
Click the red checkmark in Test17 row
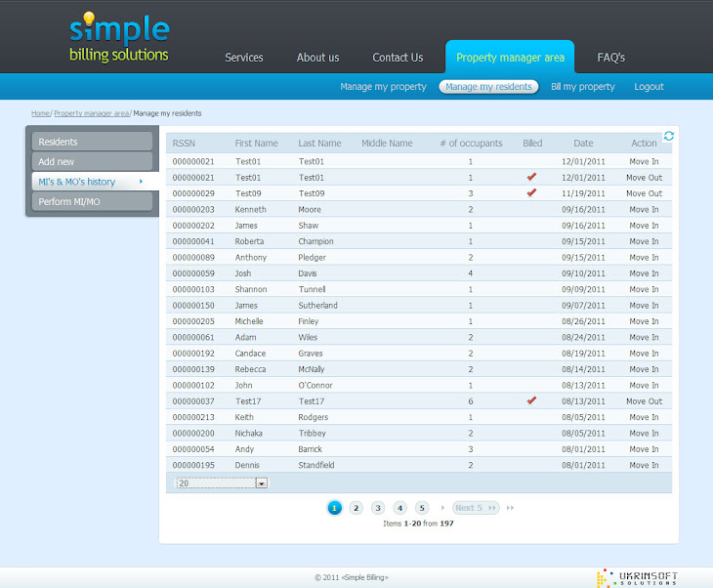[531, 400]
